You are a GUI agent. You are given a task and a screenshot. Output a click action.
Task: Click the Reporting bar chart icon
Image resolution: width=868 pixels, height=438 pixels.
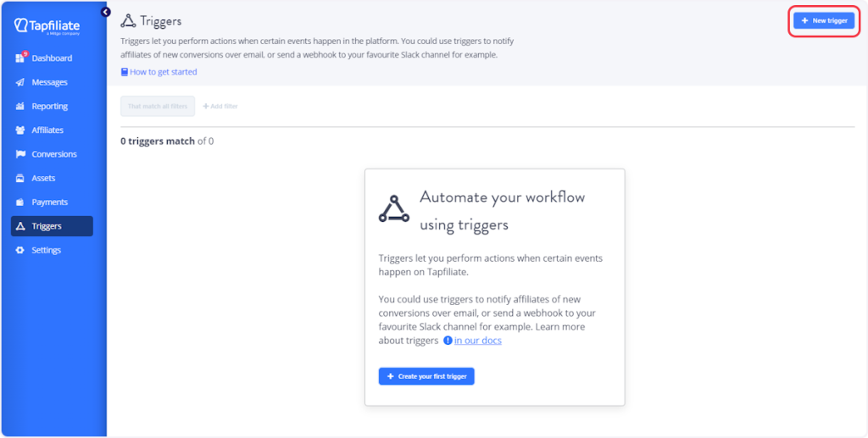click(20, 107)
